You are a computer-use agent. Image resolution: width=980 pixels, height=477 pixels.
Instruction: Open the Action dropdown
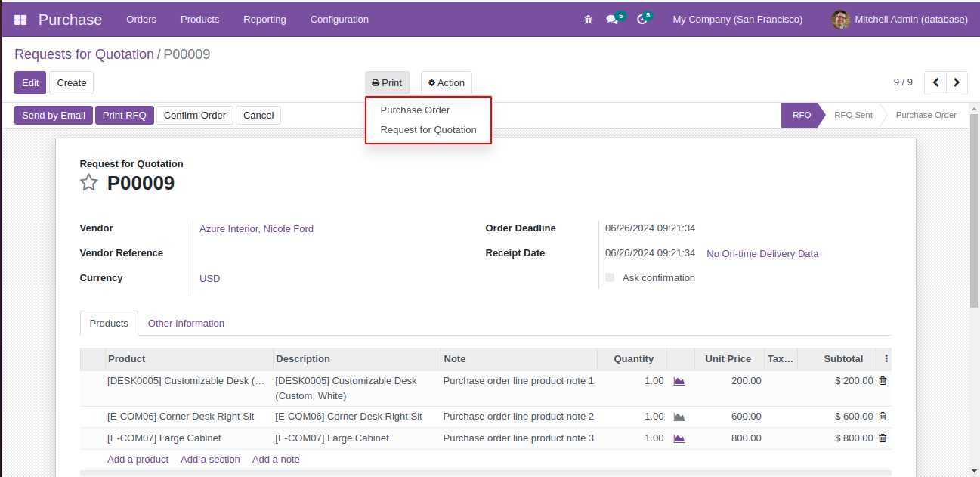446,83
